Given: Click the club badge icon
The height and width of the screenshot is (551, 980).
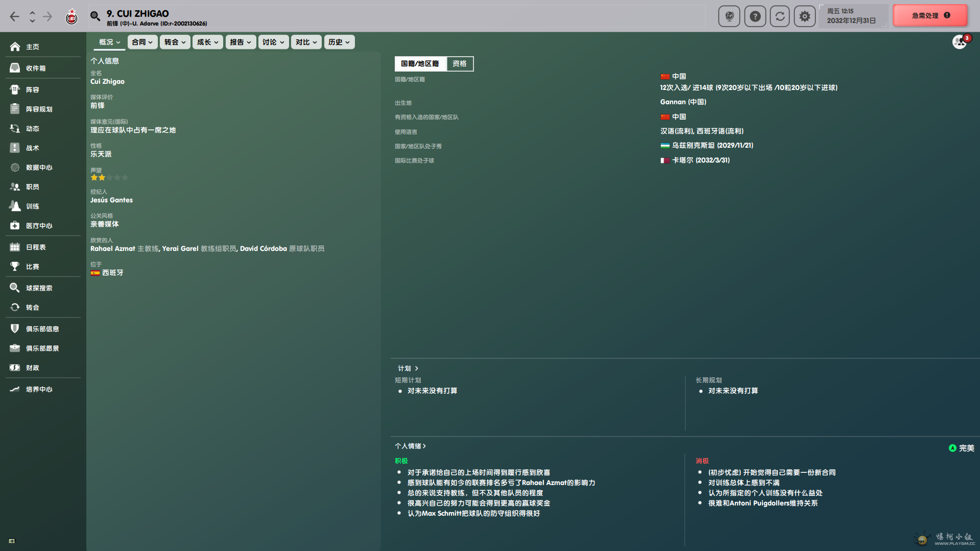Looking at the screenshot, I should pyautogui.click(x=71, y=17).
